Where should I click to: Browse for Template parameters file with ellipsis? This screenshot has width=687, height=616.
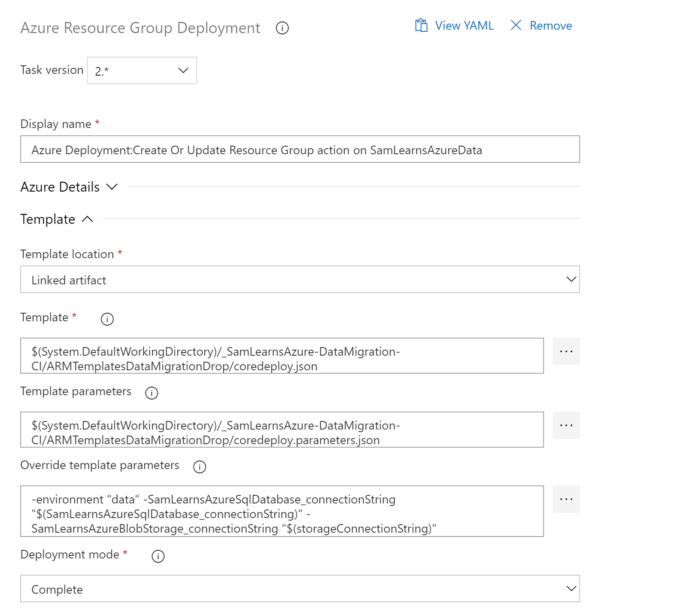point(566,425)
